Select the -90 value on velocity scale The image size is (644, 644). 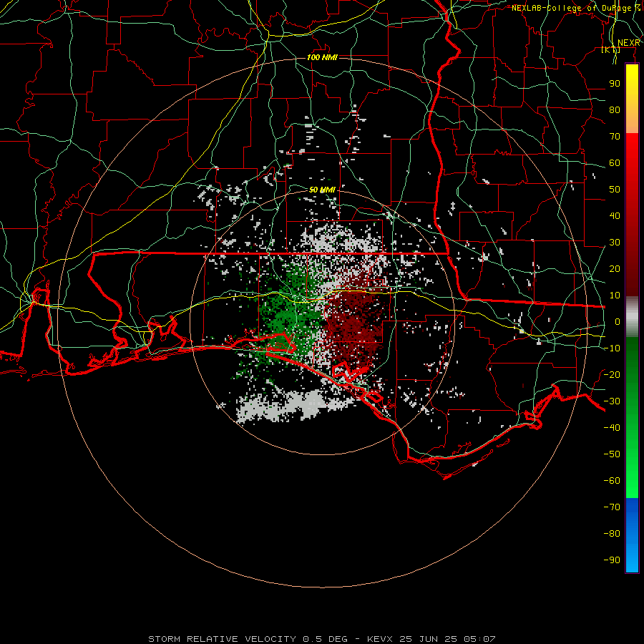click(612, 560)
